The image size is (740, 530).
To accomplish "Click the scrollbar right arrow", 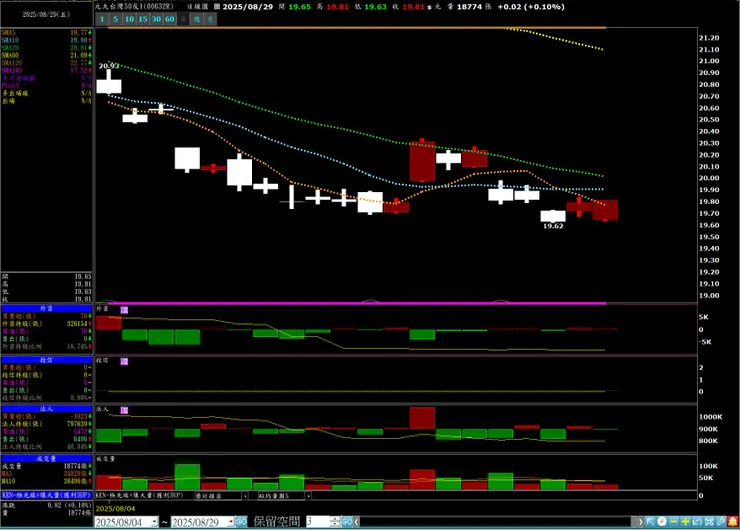I will click(640, 522).
